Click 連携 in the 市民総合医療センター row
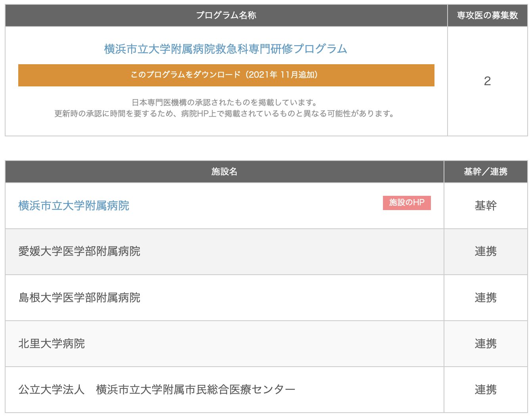The image size is (532, 417). [486, 390]
